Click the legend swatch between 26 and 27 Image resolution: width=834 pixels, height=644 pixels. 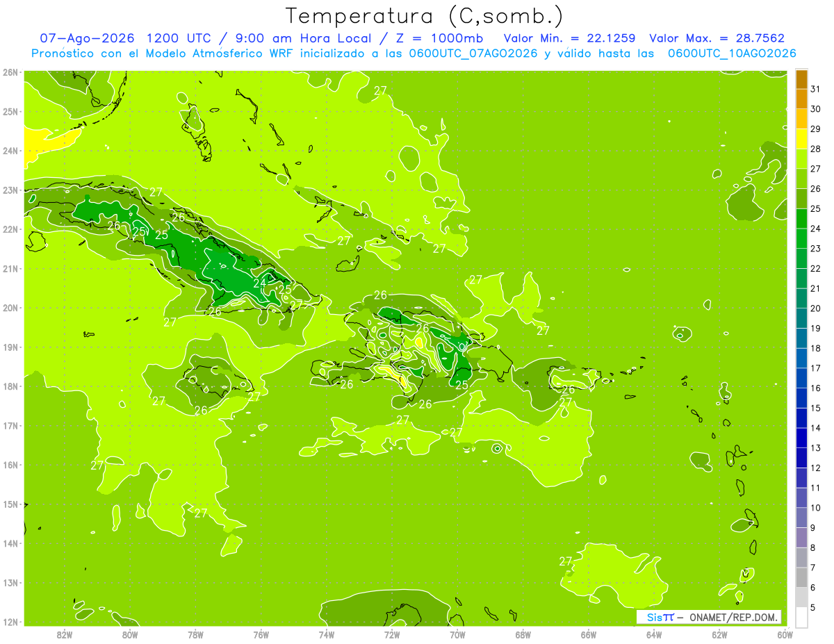coord(801,179)
